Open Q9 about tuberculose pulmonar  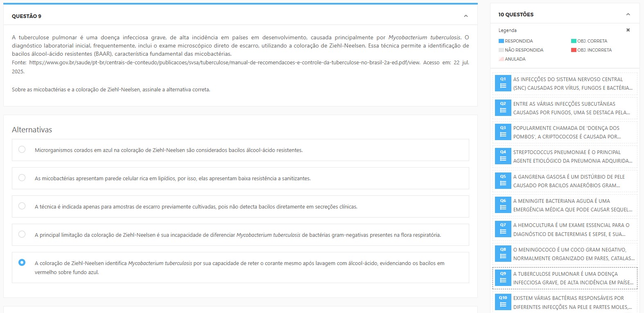(x=572, y=278)
